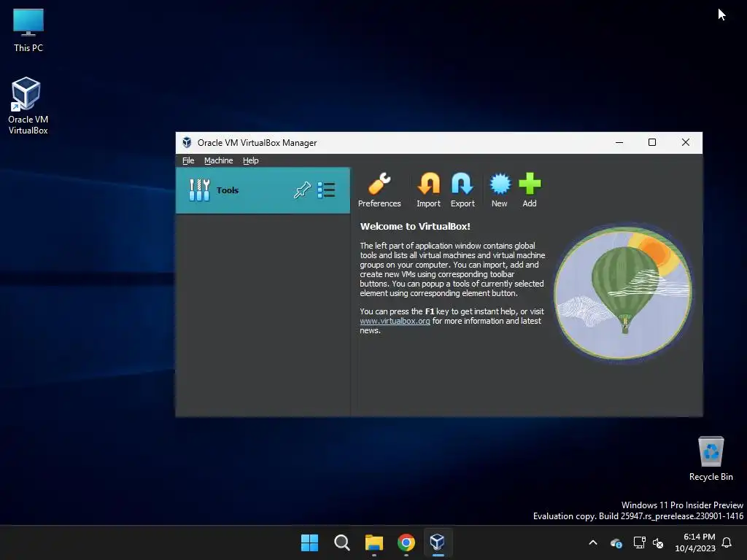Click the Welcome to VirtualBox! heading
Screen dimensions: 747x560
(x=415, y=227)
